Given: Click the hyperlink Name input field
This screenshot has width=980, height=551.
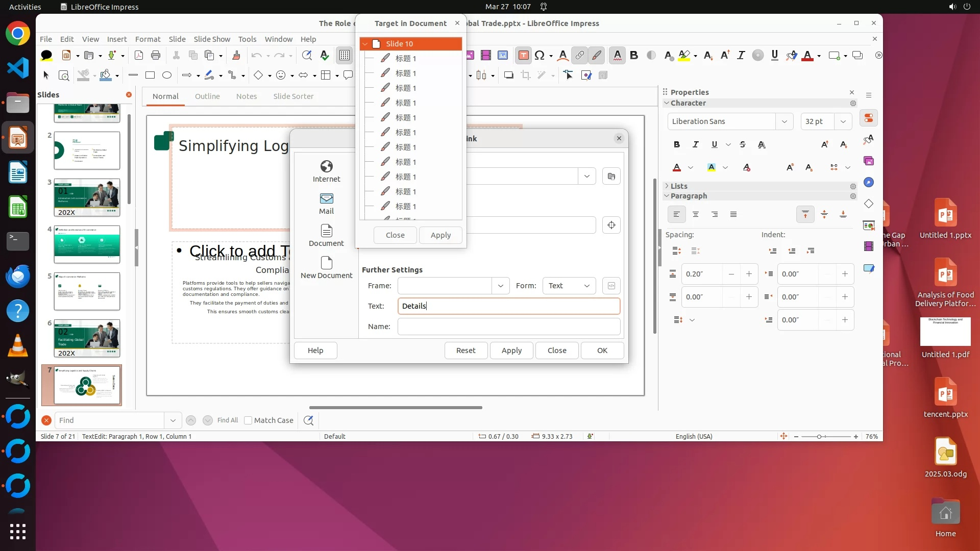Looking at the screenshot, I should point(508,327).
